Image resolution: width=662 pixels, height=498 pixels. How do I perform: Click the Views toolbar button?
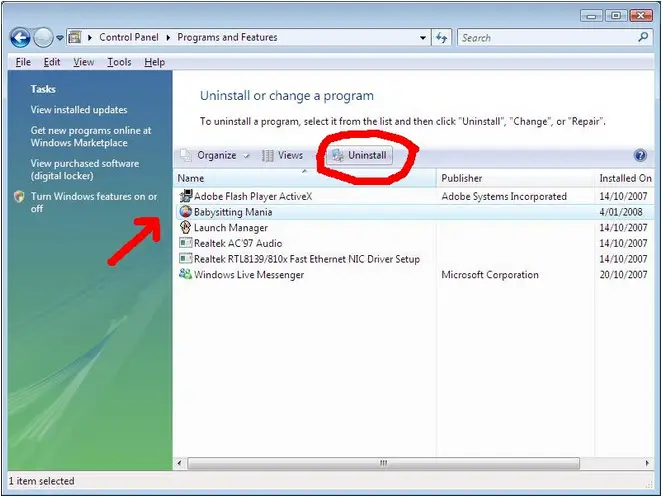(x=282, y=155)
